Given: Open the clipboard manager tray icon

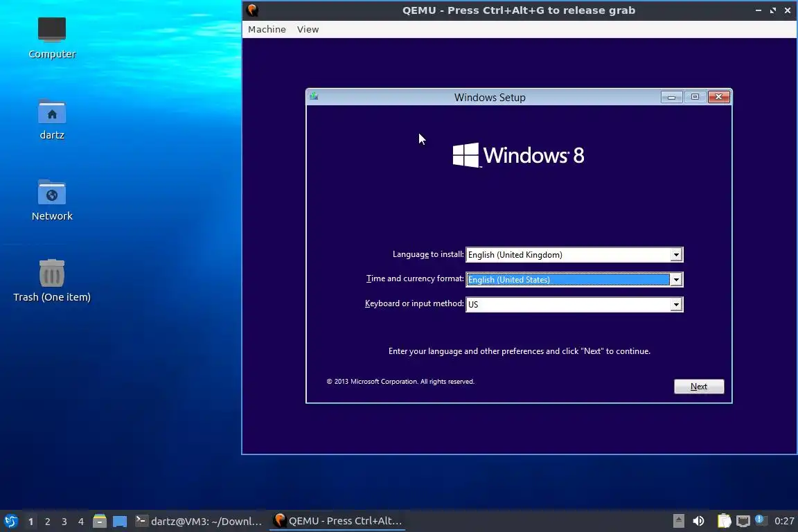Looking at the screenshot, I should (x=724, y=521).
